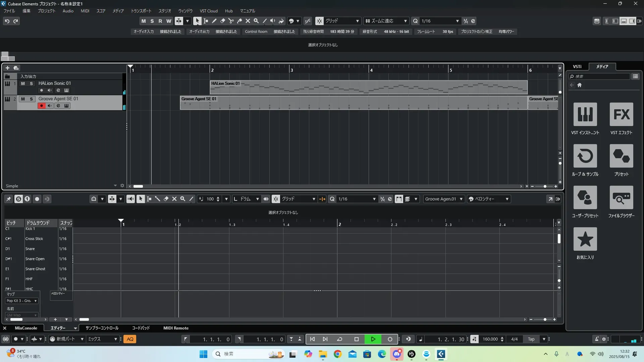Select the Scissors split tool in toolbar
Viewport: 644px width, 362px height.
[x=231, y=21]
